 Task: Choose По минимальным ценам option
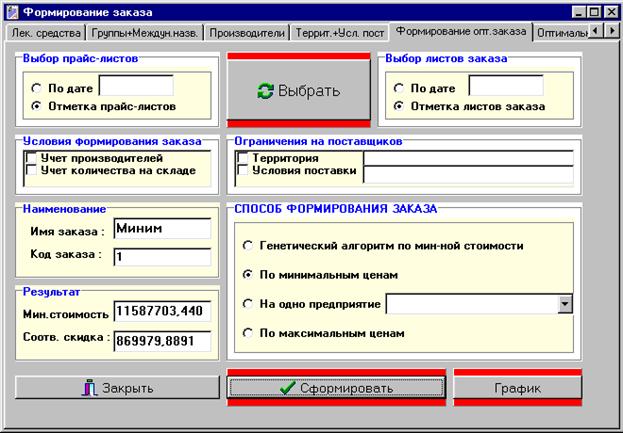click(248, 274)
